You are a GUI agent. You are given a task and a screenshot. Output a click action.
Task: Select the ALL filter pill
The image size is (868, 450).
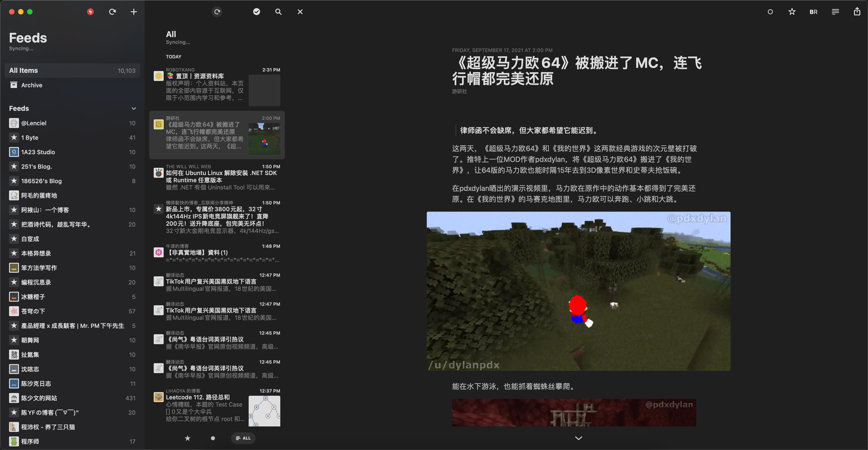(243, 438)
